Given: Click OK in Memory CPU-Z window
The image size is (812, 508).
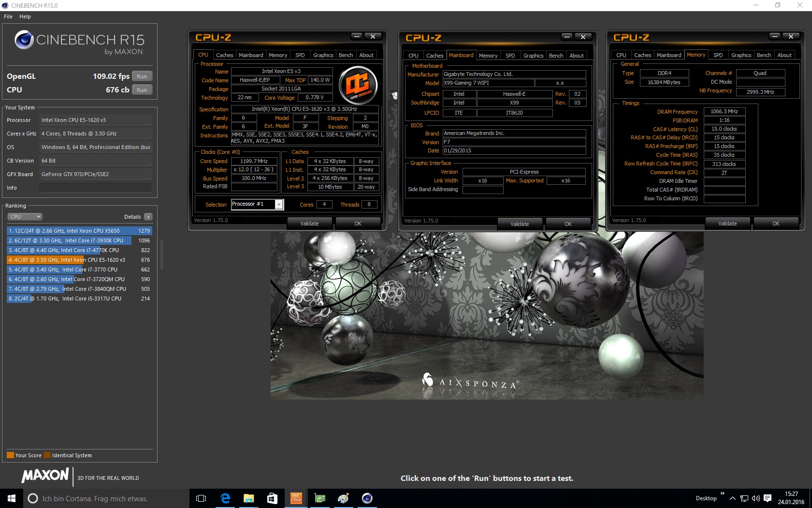Looking at the screenshot, I should point(776,224).
